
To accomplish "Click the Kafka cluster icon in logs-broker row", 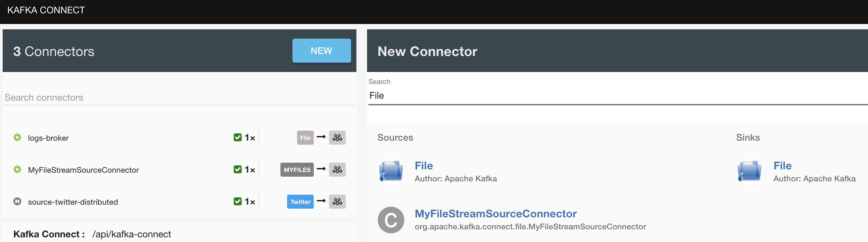I will click(x=337, y=138).
